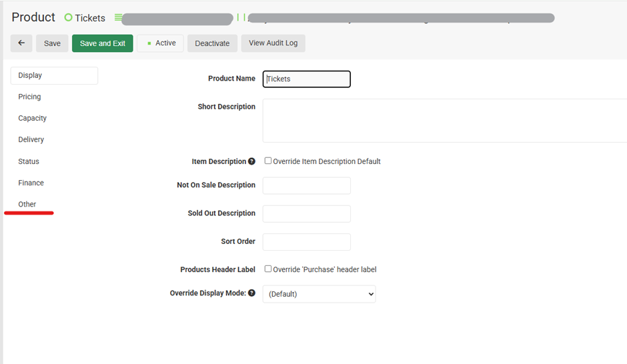Click the Deactivate button

click(x=212, y=43)
